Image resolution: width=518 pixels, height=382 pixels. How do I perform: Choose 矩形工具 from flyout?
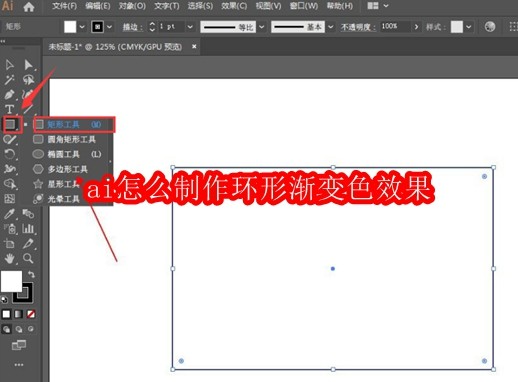[x=74, y=125]
